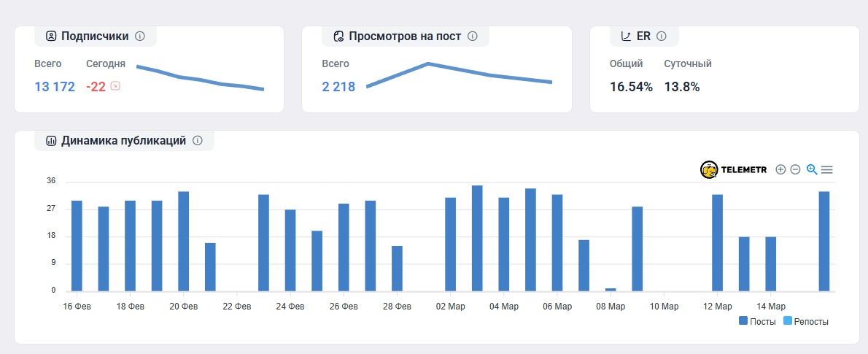Click the subscribers sparkline trend line
The height and width of the screenshot is (354, 868).
point(200,79)
